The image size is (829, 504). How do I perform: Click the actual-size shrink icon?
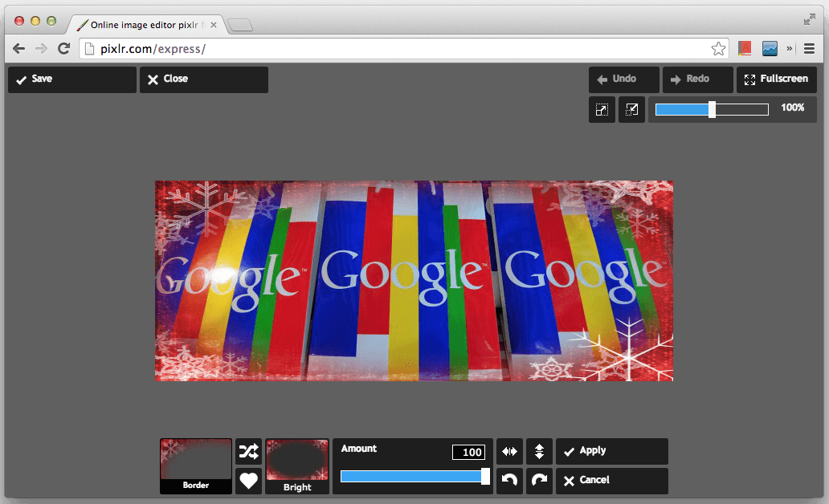click(x=631, y=109)
